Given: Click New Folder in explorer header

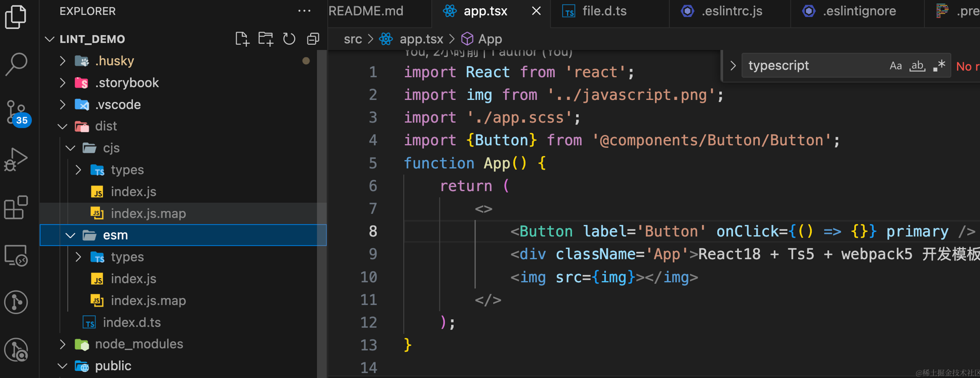Looking at the screenshot, I should pos(266,39).
